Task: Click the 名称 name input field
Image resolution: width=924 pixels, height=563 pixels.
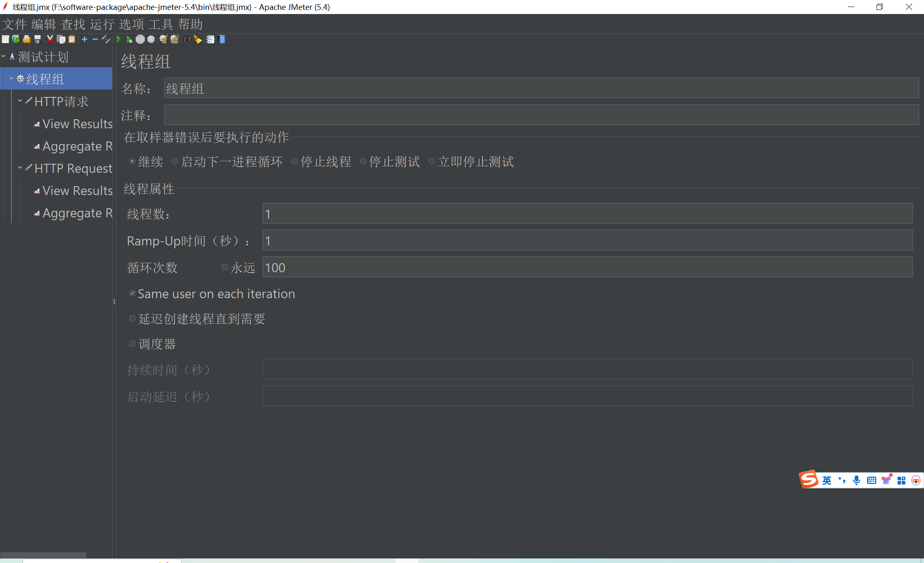Action: (x=541, y=88)
